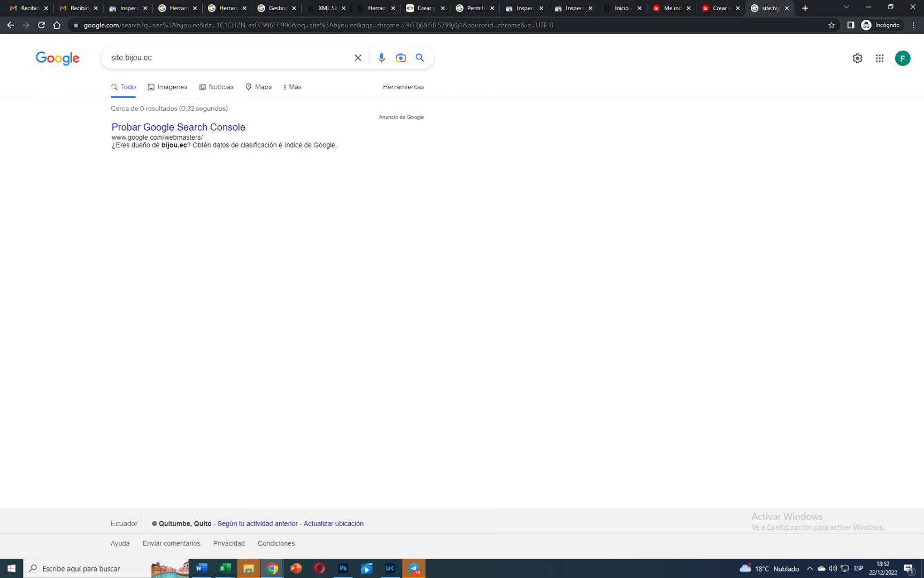Screen dimensions: 924x578
Task: Open Herramientas search tools
Action: 403,87
